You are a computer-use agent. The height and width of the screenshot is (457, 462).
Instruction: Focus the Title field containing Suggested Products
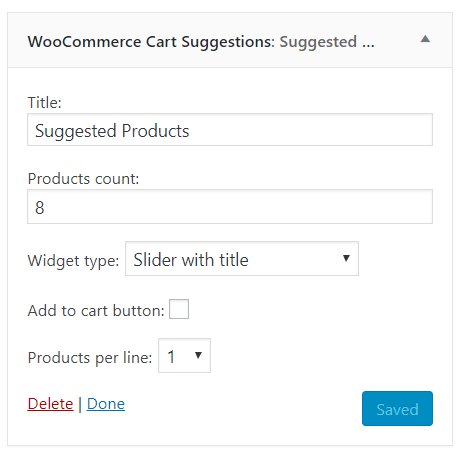coord(230,130)
